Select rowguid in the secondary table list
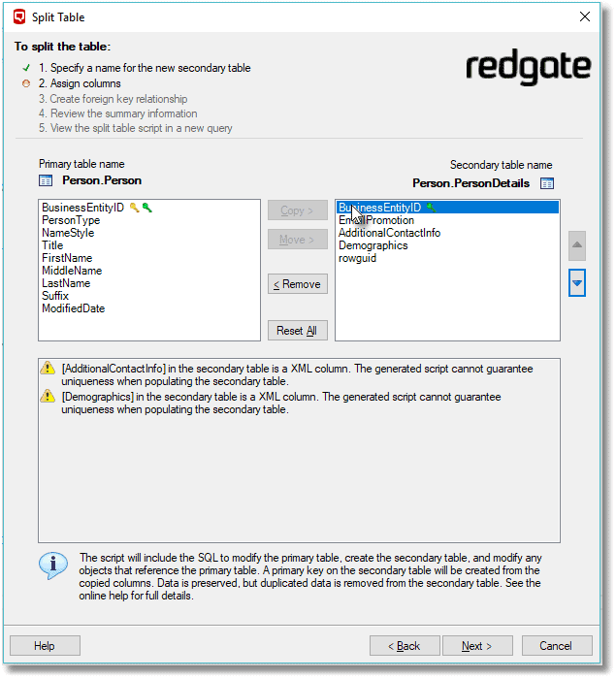This screenshot has width=616, height=679. 357,258
